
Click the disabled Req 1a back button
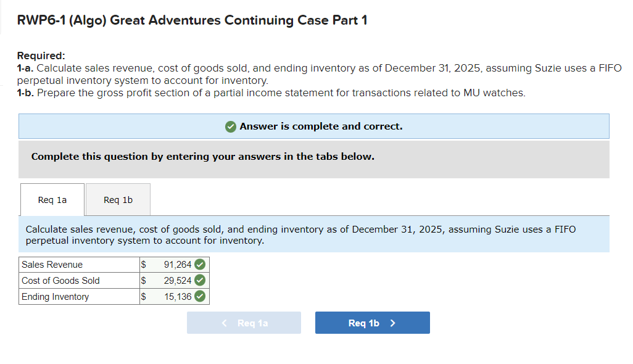(244, 322)
